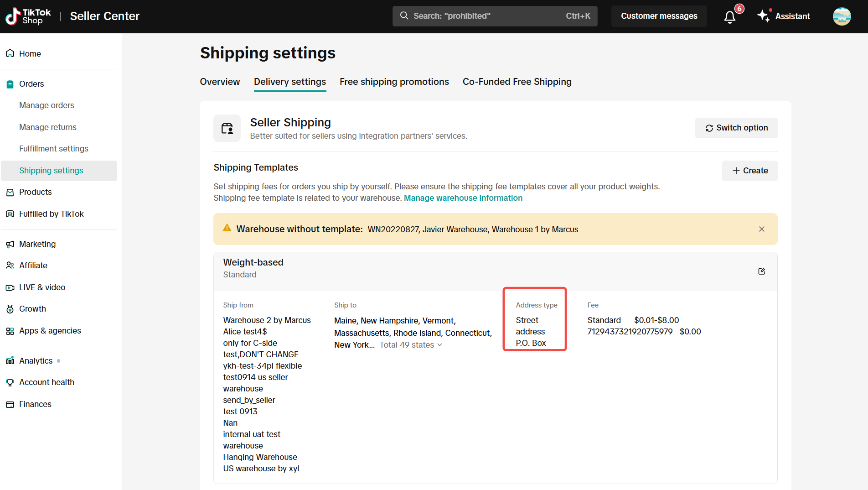Click the edit icon for Weight-based template
This screenshot has height=490, width=868.
tap(761, 271)
